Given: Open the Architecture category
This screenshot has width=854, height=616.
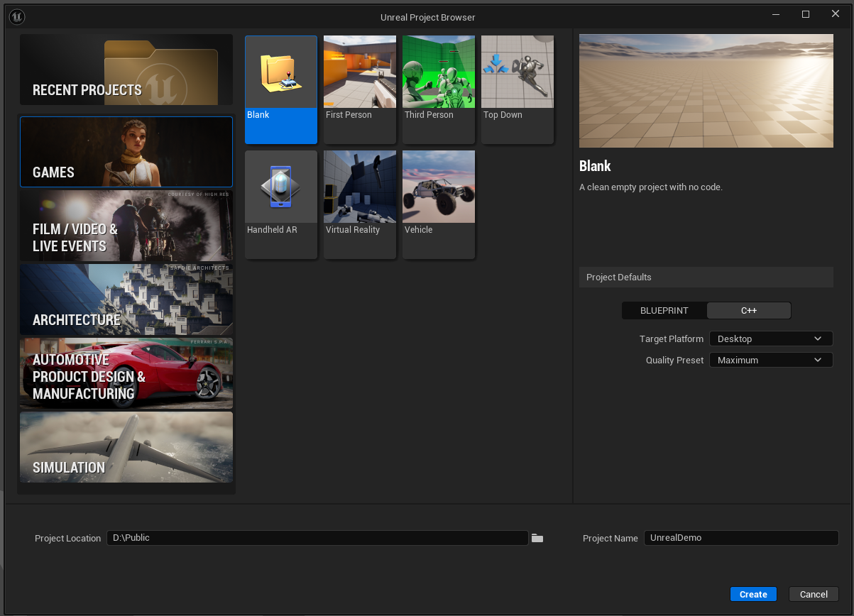Looking at the screenshot, I should pos(126,300).
